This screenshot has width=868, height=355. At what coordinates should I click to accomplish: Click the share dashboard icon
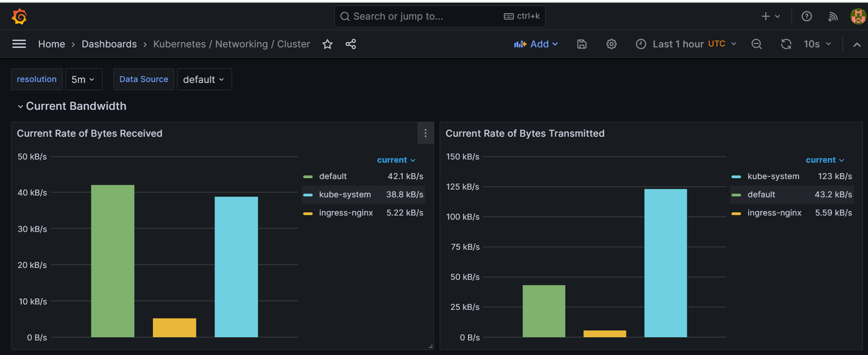[x=350, y=44]
